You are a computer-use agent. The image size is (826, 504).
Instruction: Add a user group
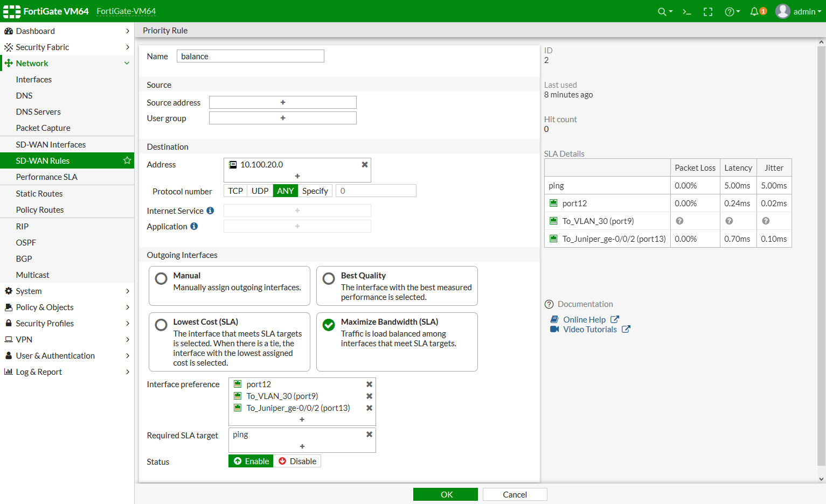[283, 118]
